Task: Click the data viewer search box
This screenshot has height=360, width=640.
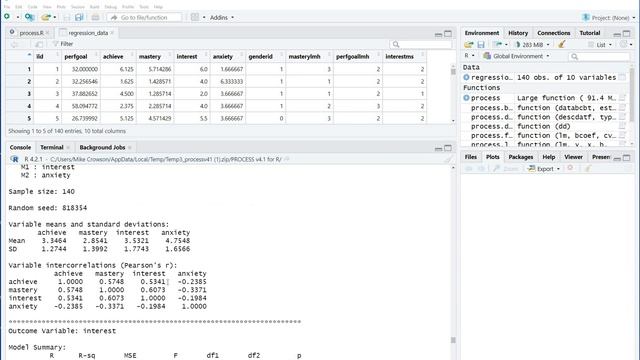Action: [x=420, y=44]
